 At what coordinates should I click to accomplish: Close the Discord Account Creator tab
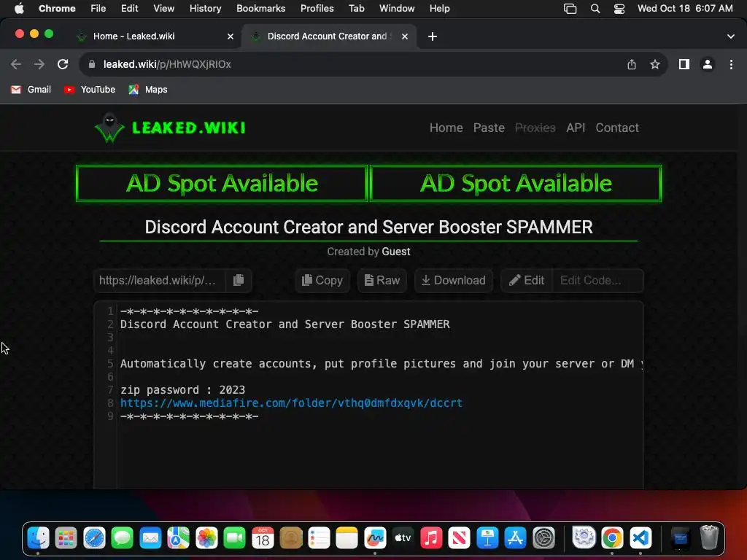(405, 36)
